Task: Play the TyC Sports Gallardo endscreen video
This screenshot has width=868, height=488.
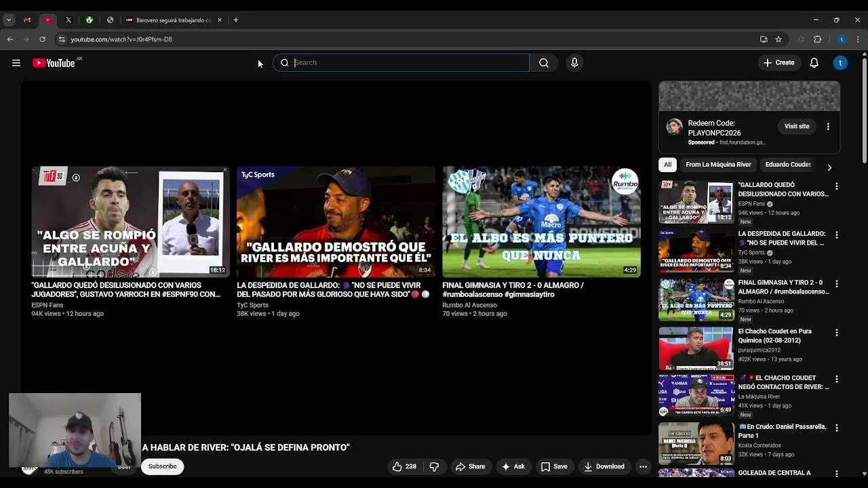Action: [x=336, y=222]
